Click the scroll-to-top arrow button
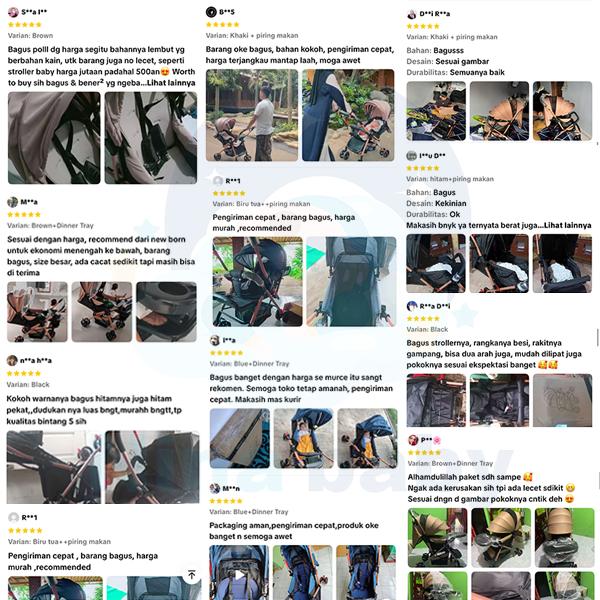This screenshot has width=600, height=600. point(192,575)
